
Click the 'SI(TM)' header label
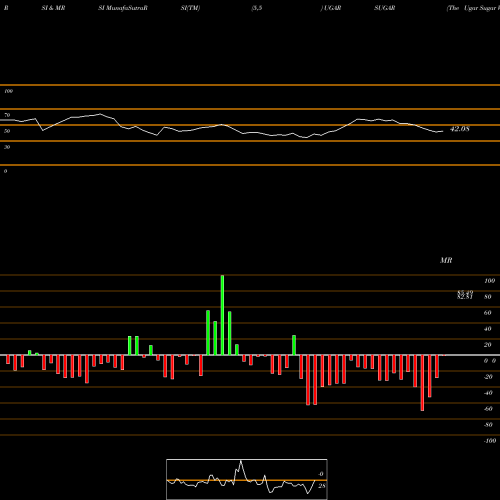tap(190, 8)
